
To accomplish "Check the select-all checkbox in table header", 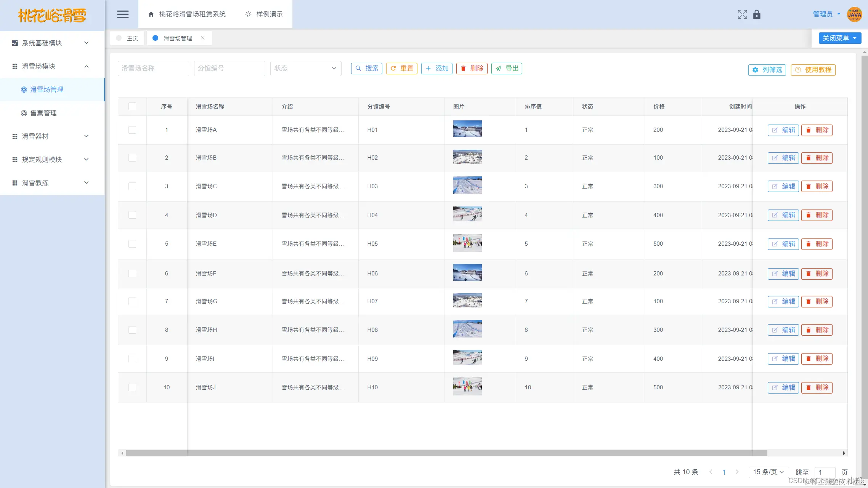I will tap(132, 106).
